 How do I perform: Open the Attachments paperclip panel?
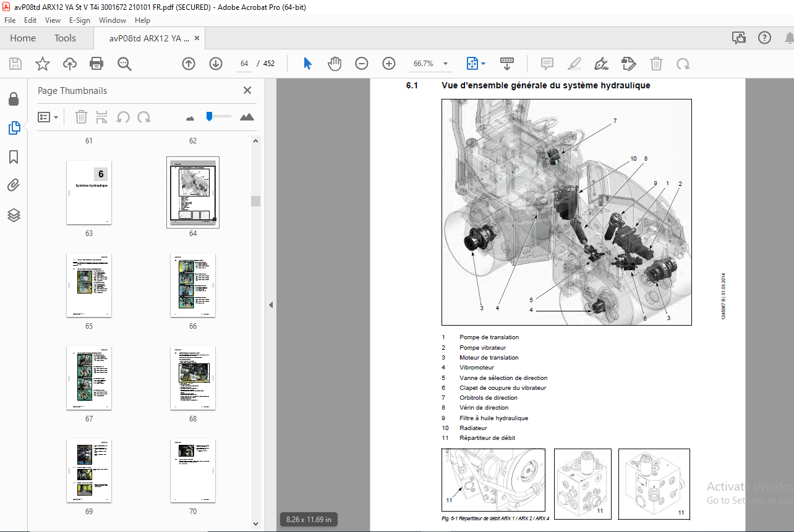(14, 185)
